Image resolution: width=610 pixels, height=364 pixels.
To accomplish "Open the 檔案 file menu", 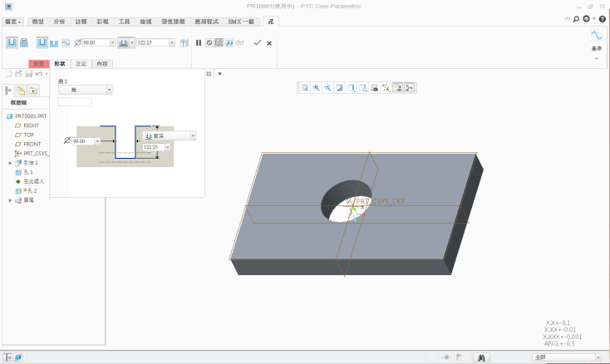I will pos(12,22).
